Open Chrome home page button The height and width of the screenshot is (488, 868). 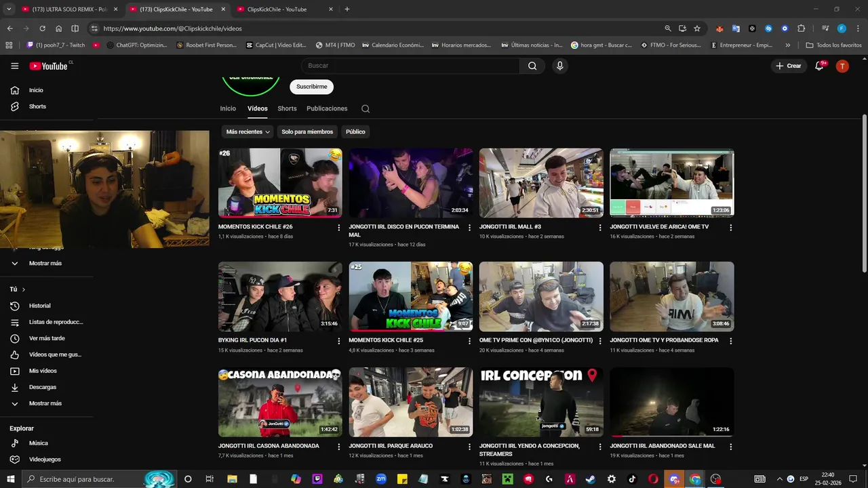[x=58, y=28]
